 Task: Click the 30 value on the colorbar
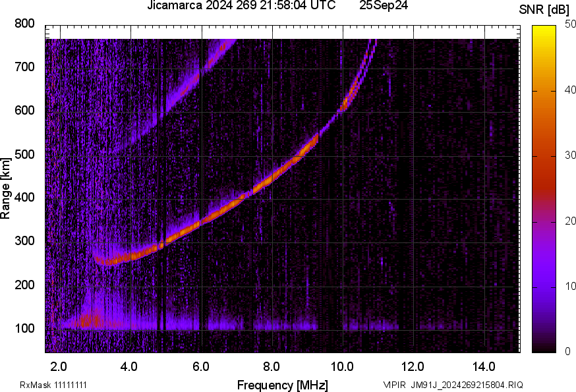pos(570,155)
